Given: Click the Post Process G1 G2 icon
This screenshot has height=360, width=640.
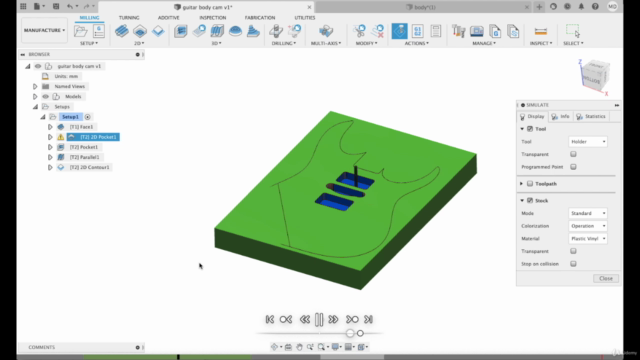Looking at the screenshot, I should pyautogui.click(x=418, y=31).
